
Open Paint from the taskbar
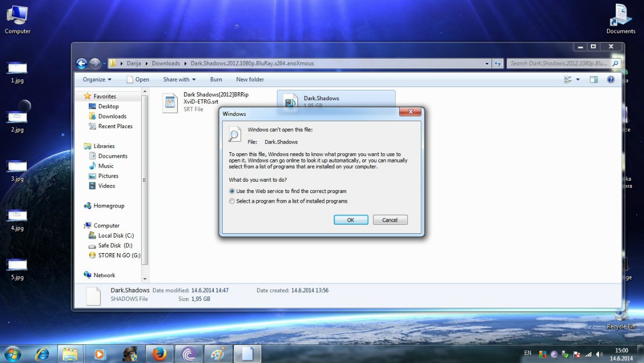point(218,354)
